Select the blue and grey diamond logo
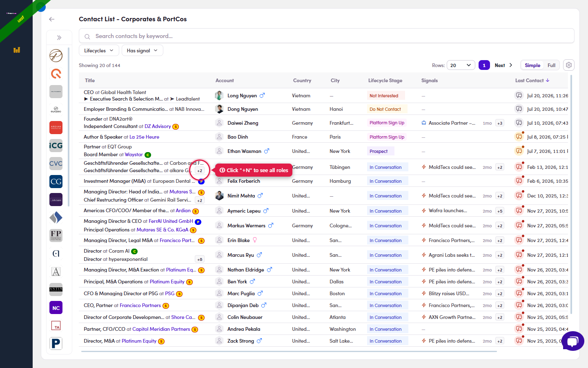Image resolution: width=588 pixels, height=368 pixels. pyautogui.click(x=56, y=218)
